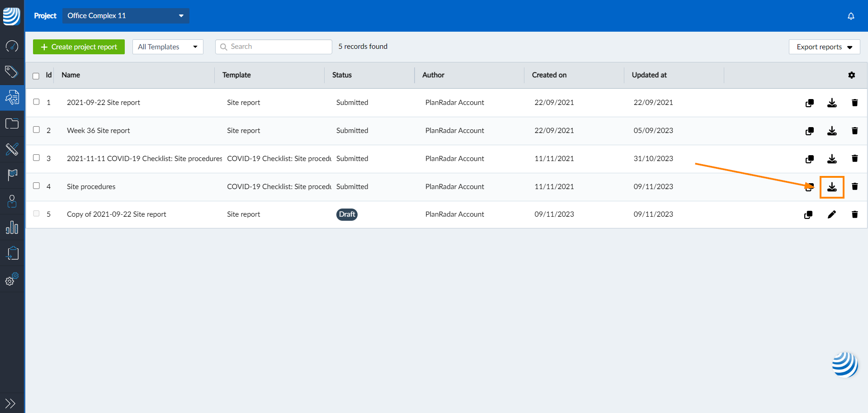Image resolution: width=868 pixels, height=413 pixels.
Task: Open the Office Complex 11 project dropdown
Action: click(x=126, y=16)
